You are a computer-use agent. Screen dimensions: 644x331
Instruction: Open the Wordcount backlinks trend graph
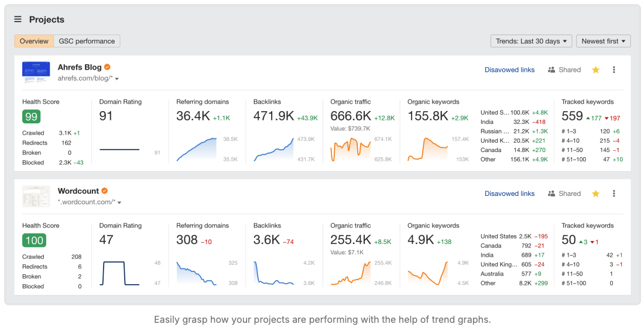coord(273,273)
